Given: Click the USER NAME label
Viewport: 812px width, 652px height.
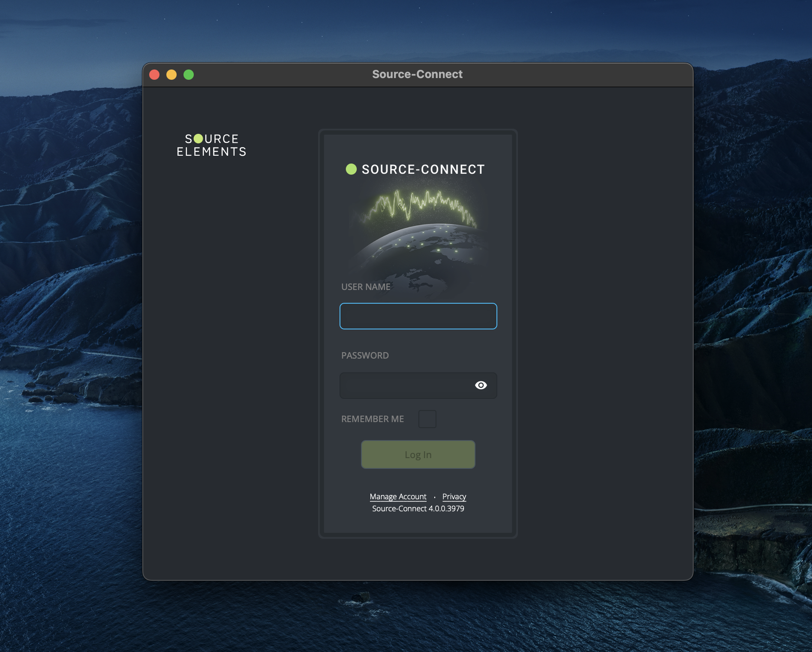Looking at the screenshot, I should pos(366,287).
